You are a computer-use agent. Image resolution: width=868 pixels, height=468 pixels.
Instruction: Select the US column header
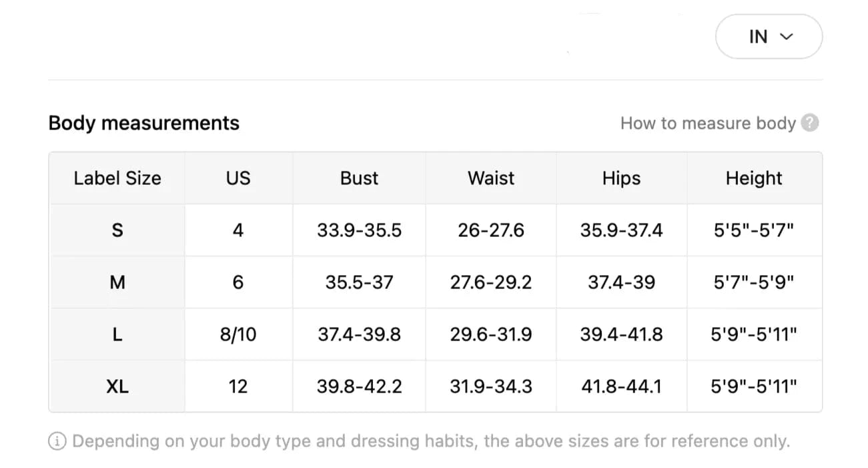[238, 178]
